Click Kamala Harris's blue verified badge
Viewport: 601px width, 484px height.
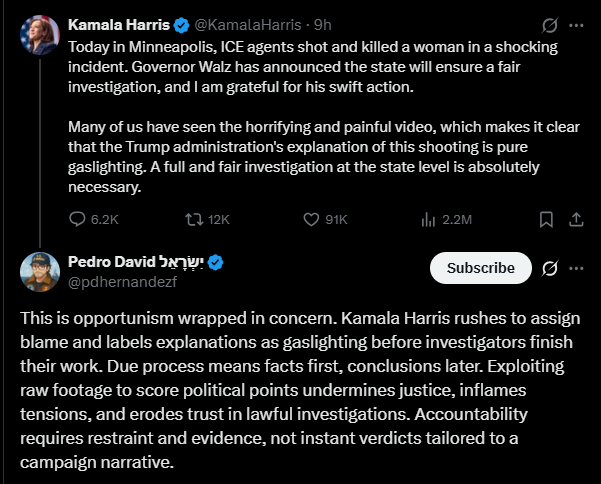(183, 25)
